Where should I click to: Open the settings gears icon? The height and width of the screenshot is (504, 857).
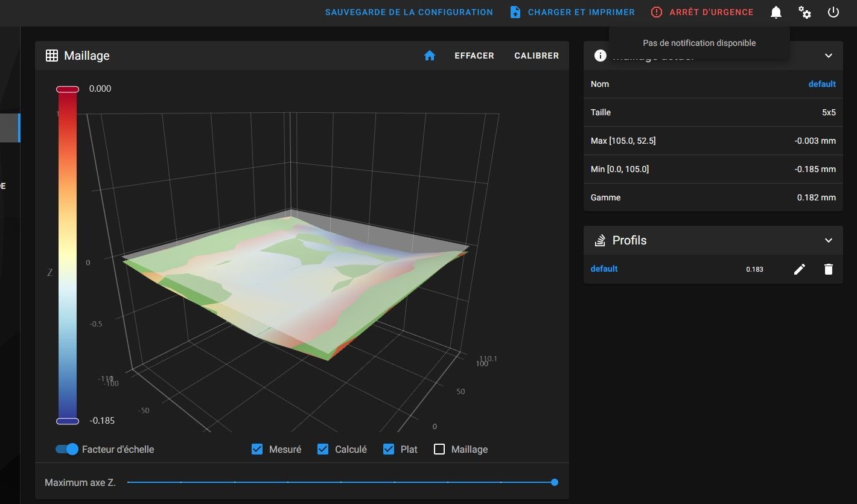pyautogui.click(x=805, y=12)
